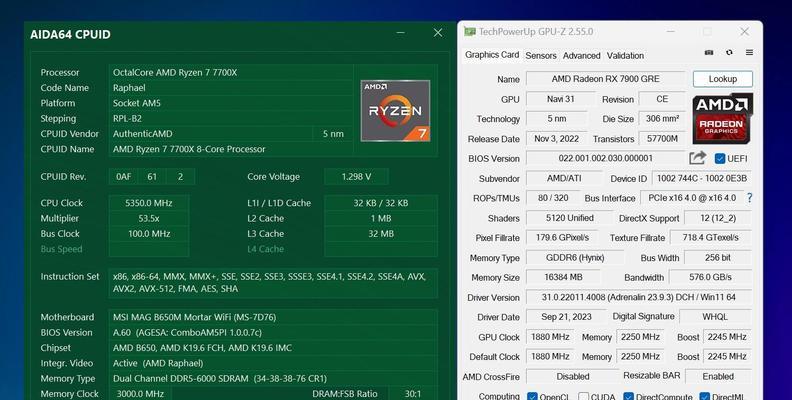Click the Shaders 5120 Unified field
This screenshot has width=792, height=400.
click(570, 218)
